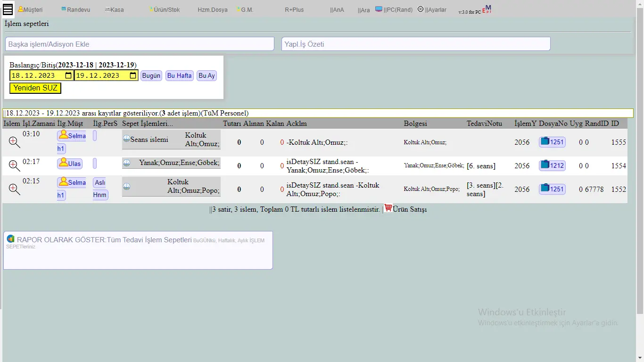The image size is (644, 362).
Task: Filter to today with Bugün button
Action: click(x=151, y=75)
